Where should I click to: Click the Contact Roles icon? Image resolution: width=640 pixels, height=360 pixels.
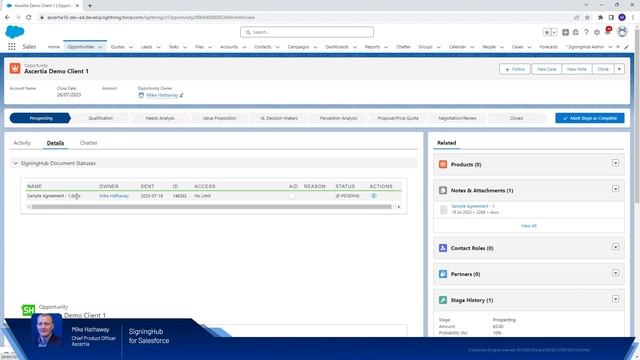click(443, 248)
